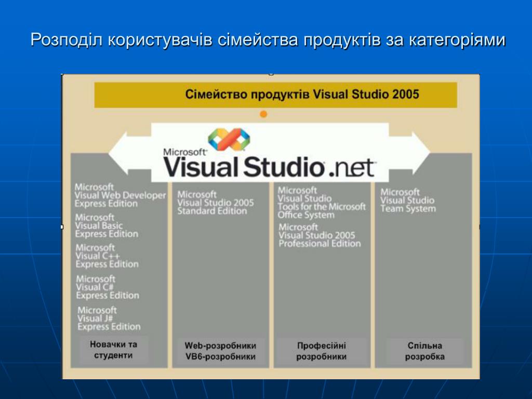Select 'Microsoft Visual C# Express Edition'

coord(108,287)
